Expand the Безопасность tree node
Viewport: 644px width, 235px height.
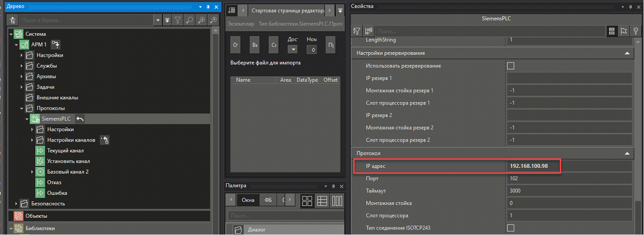[16, 204]
